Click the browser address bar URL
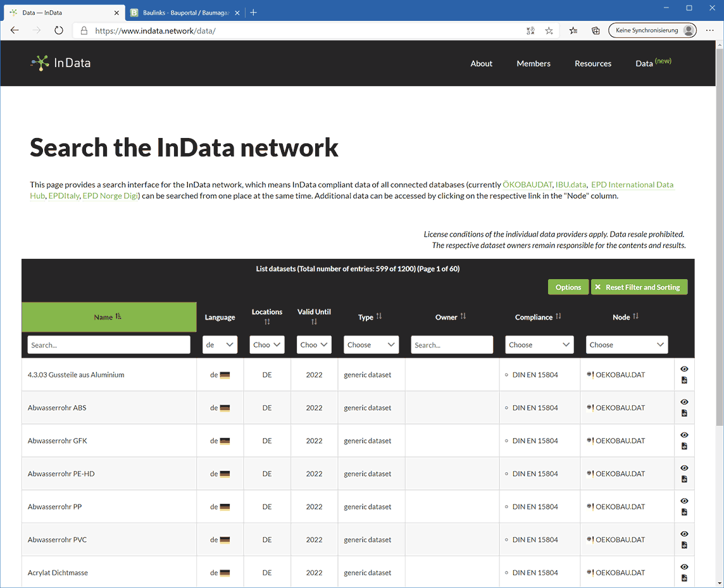The width and height of the screenshot is (724, 588). pyautogui.click(x=155, y=31)
